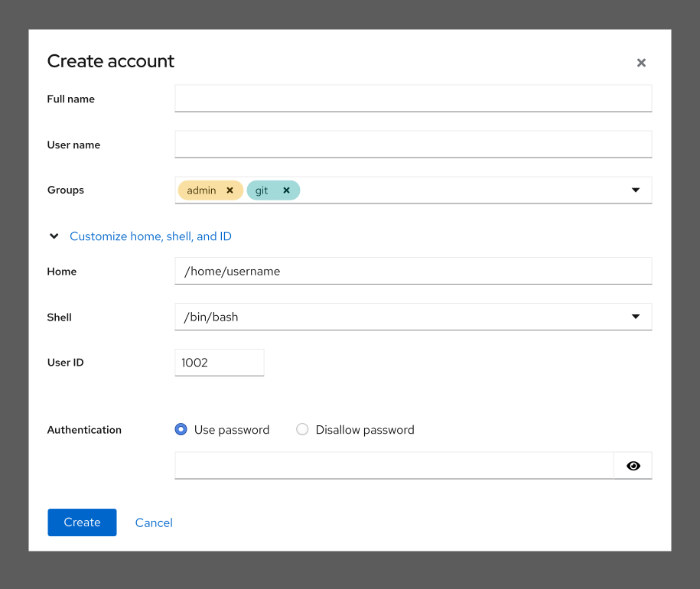Viewport: 700px width, 589px height.
Task: Open the Groups selection dropdown
Action: coord(636,190)
